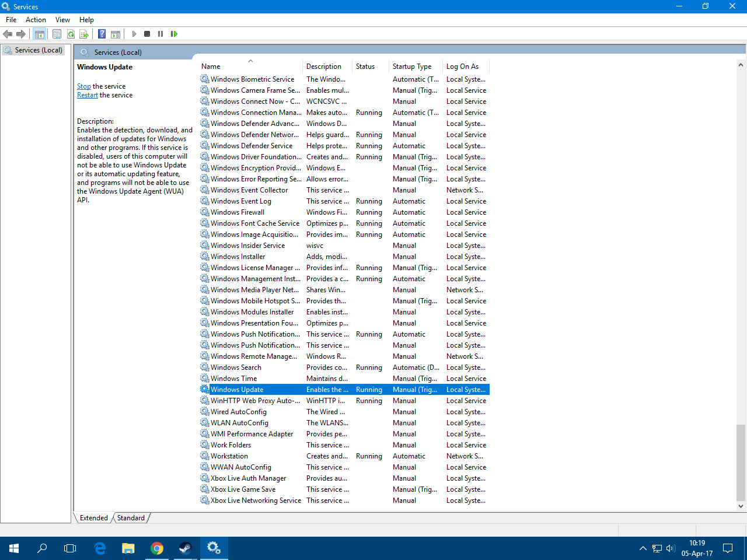
Task: Click the Back arrow in toolbar
Action: click(x=8, y=34)
